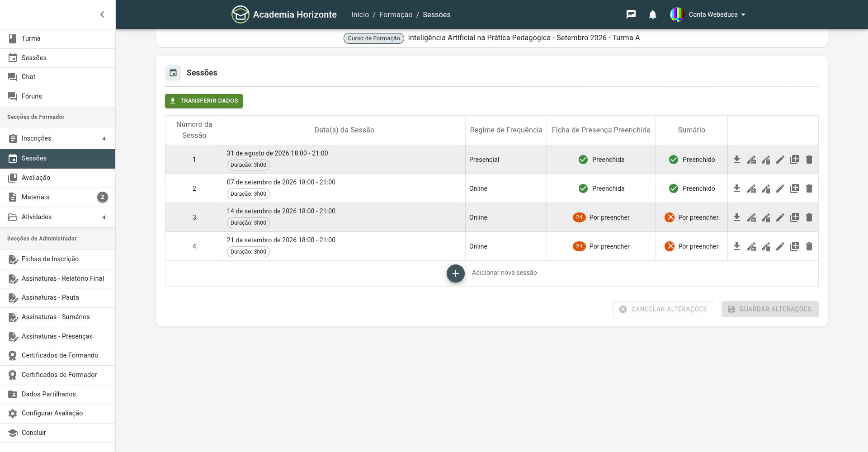The image size is (868, 452).
Task: Open Materiais in the sidebar
Action: [57, 197]
